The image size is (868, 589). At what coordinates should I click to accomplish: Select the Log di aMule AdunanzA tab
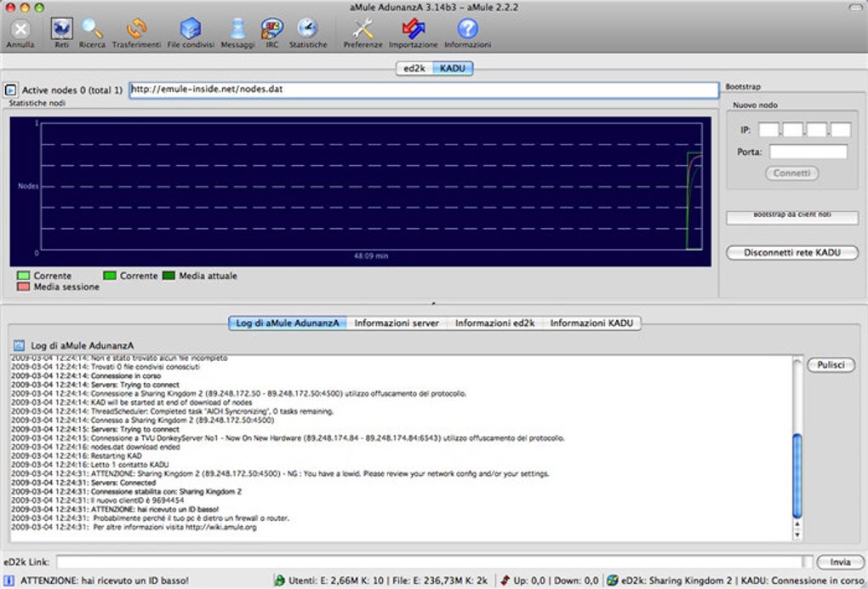(288, 323)
